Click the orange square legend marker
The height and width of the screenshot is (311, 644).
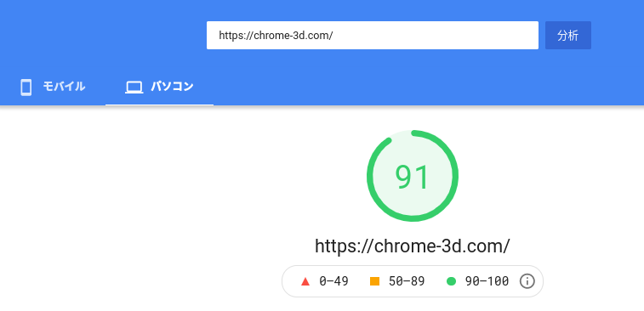[374, 281]
